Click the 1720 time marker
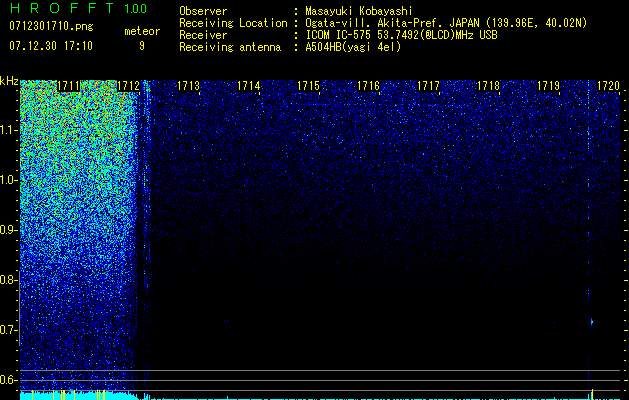Image resolution: width=629 pixels, height=400 pixels. tap(609, 86)
